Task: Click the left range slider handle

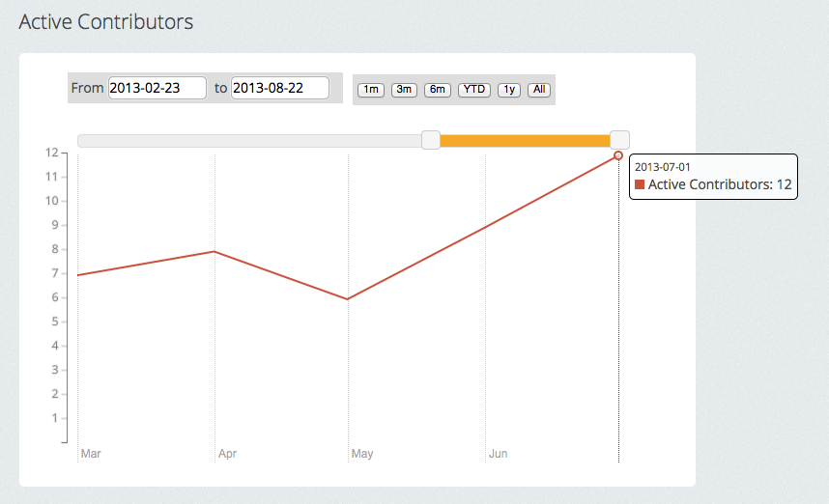Action: [x=431, y=141]
